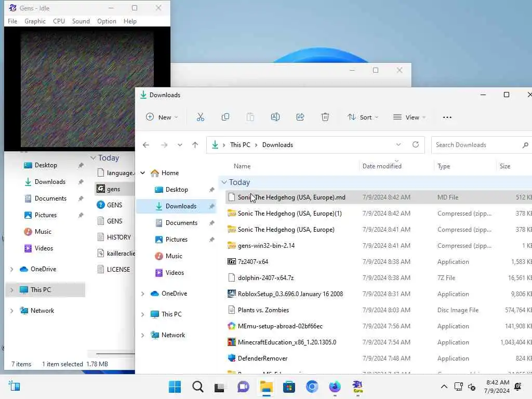
Task: Open the View dropdown
Action: pos(409,117)
